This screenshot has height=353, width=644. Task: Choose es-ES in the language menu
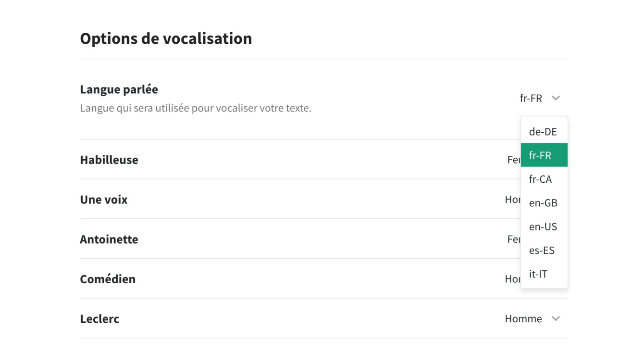542,250
